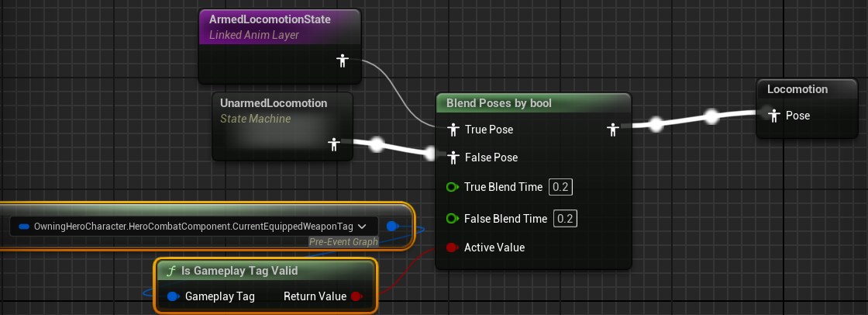The width and height of the screenshot is (868, 315).
Task: Click the blue Gameplay Tag input pin
Action: coord(173,296)
